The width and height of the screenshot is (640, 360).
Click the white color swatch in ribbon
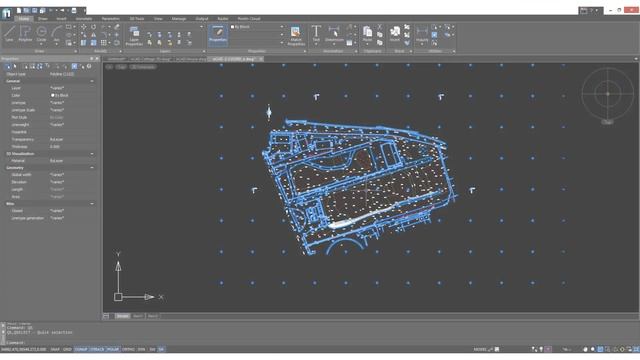(233, 27)
